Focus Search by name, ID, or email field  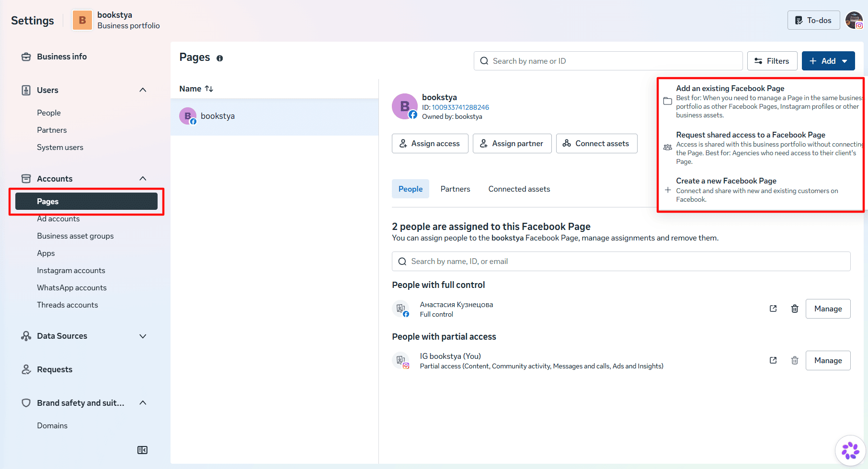click(x=621, y=261)
